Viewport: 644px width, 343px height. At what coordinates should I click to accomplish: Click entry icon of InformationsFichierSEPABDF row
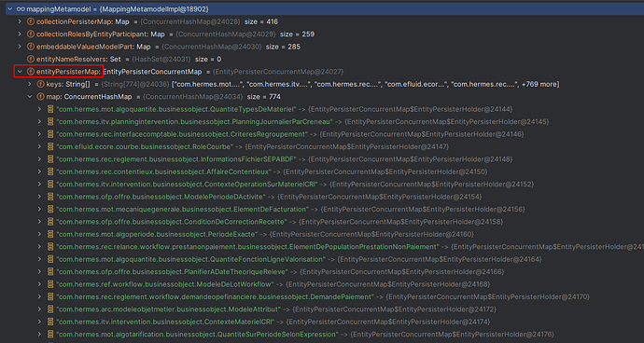pyautogui.click(x=50, y=159)
